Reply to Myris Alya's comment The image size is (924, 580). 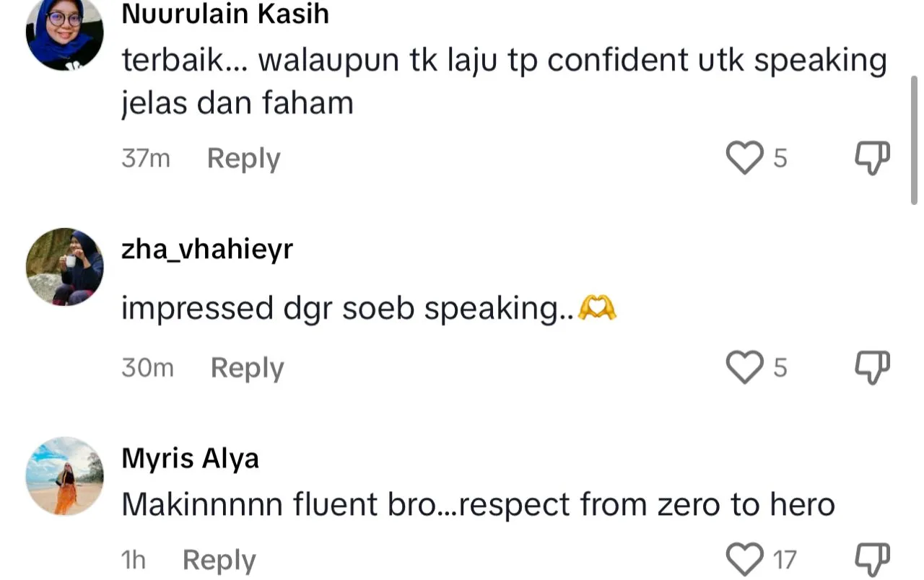coord(219,561)
